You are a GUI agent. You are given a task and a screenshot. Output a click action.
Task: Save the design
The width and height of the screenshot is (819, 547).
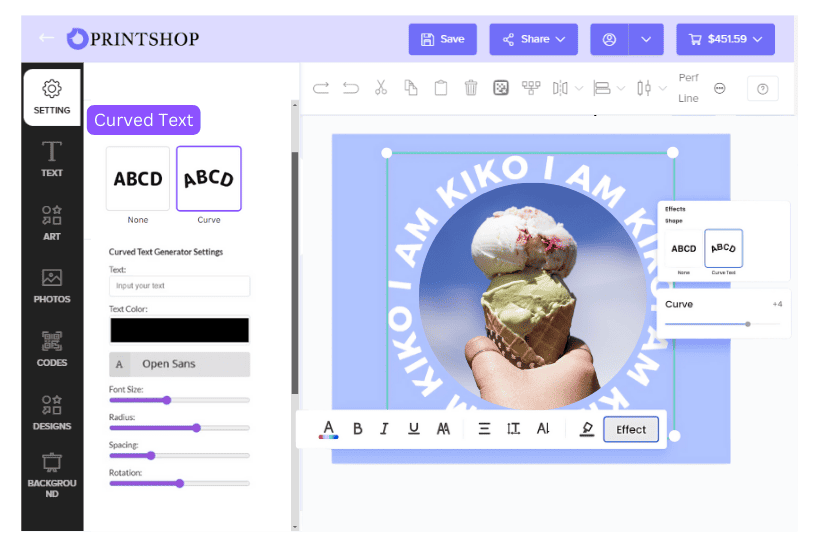[442, 39]
